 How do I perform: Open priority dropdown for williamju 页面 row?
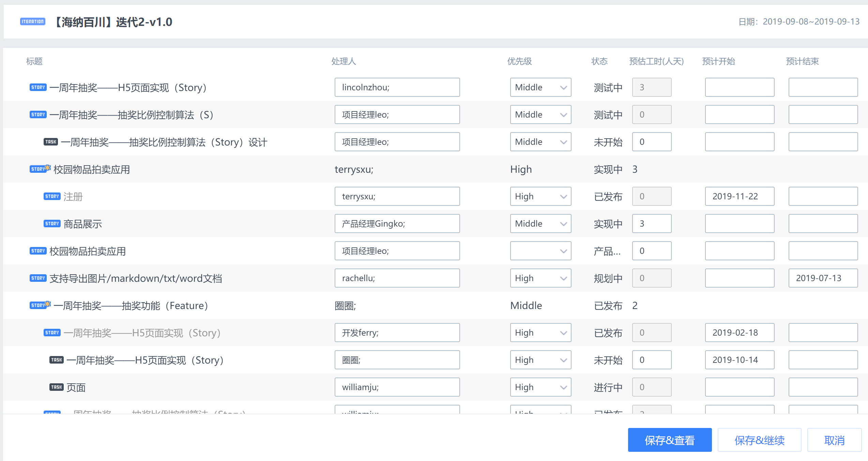[x=540, y=387]
